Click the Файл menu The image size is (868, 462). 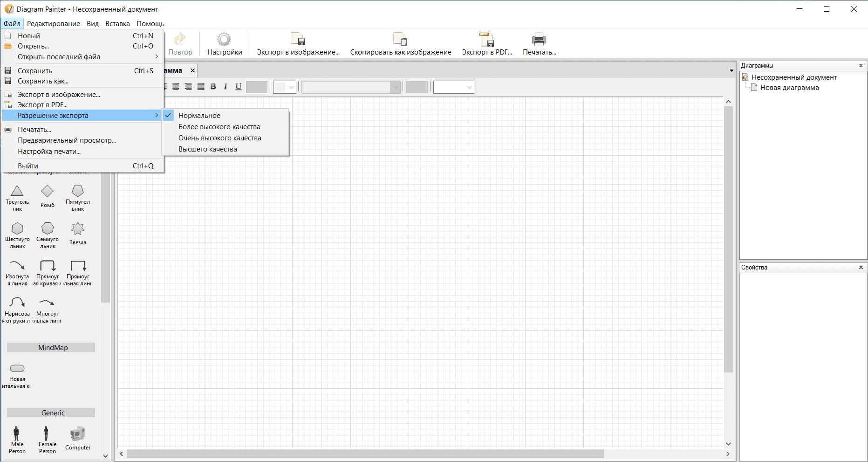12,24
